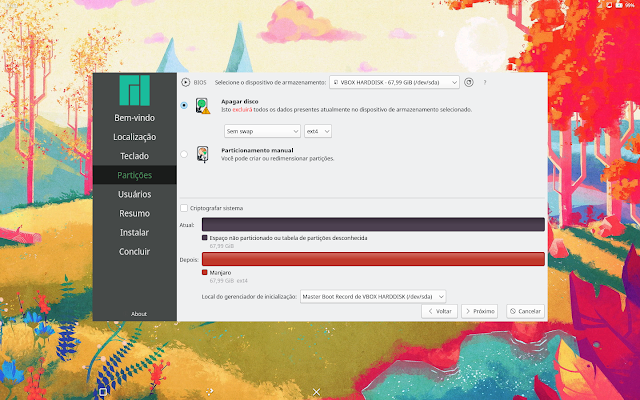
Task: Go to the Bem-vindo step in the sidebar
Action: 135,118
